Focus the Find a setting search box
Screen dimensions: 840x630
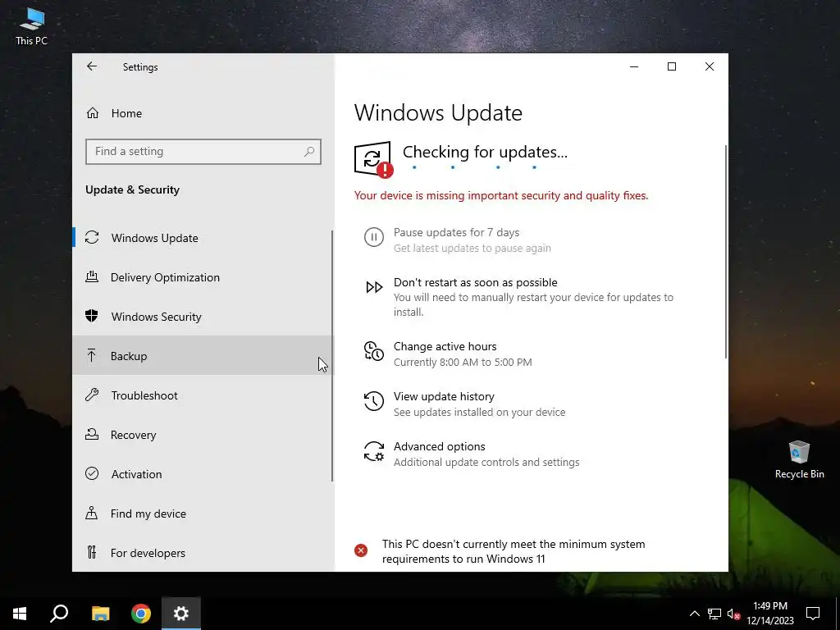click(x=203, y=152)
